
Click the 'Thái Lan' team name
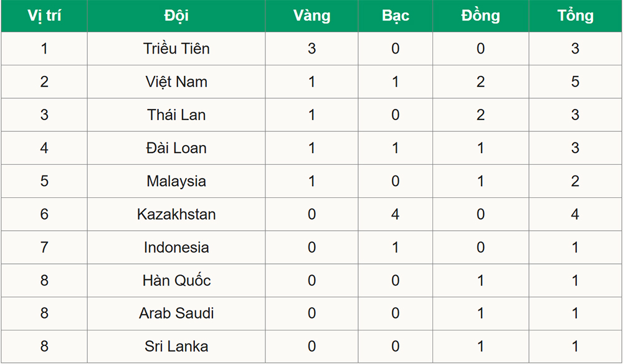[176, 115]
